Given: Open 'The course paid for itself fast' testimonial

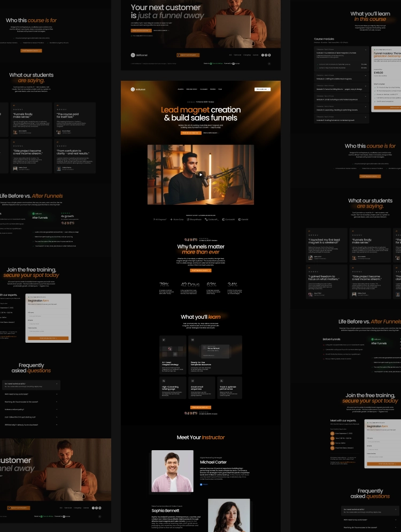Looking at the screenshot, I should 75,119.
